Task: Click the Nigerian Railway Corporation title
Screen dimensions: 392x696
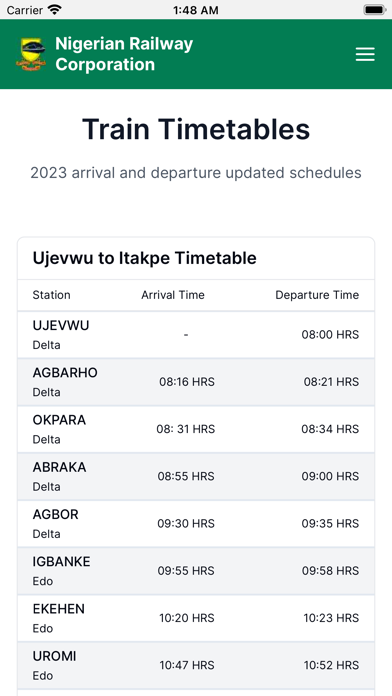Action: pyautogui.click(x=124, y=54)
